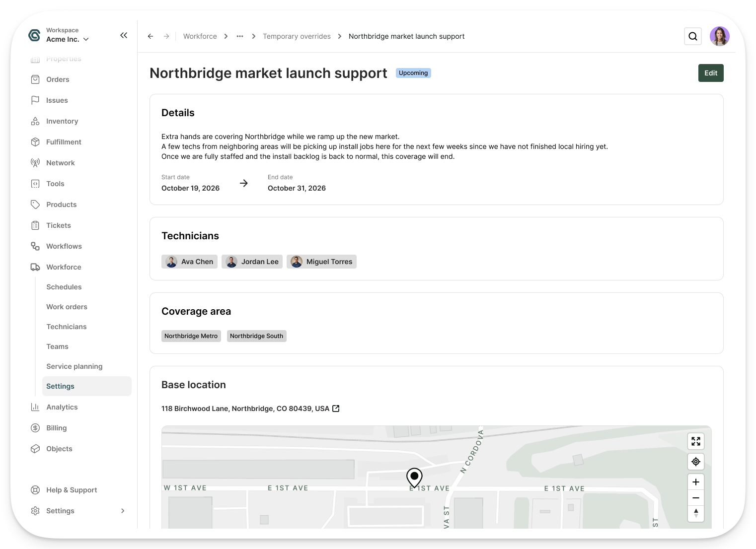Go forward with the right arrow
This screenshot has width=756, height=549.
[166, 36]
